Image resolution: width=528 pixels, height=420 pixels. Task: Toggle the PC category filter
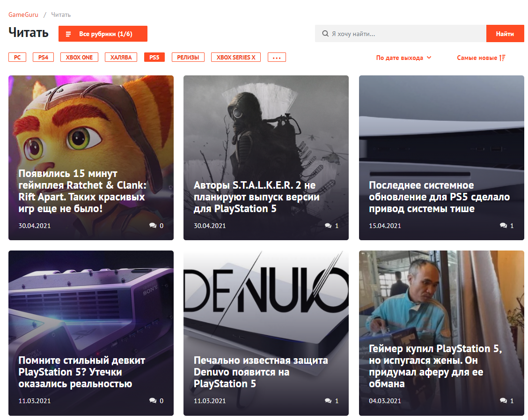coord(17,57)
